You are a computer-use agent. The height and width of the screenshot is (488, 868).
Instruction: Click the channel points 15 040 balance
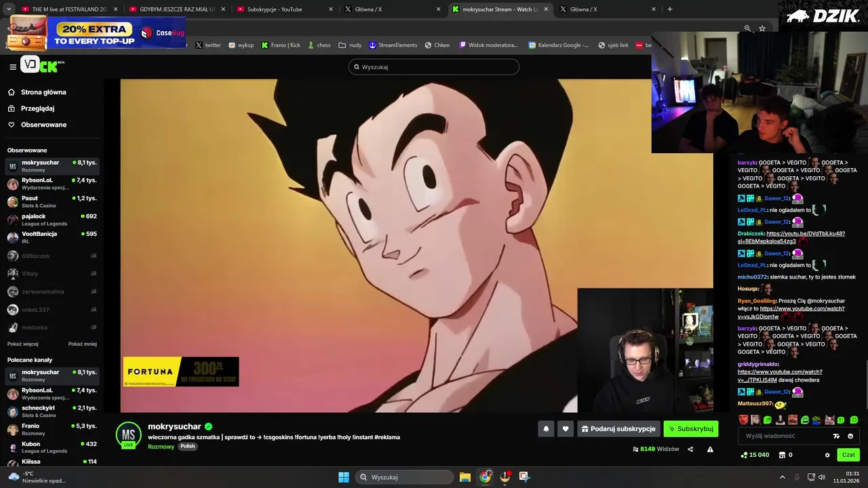[755, 455]
